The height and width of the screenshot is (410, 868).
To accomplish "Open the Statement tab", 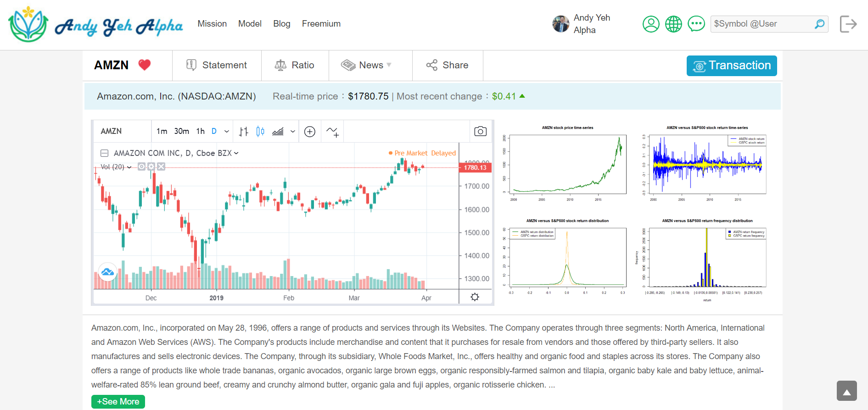I will coord(217,65).
